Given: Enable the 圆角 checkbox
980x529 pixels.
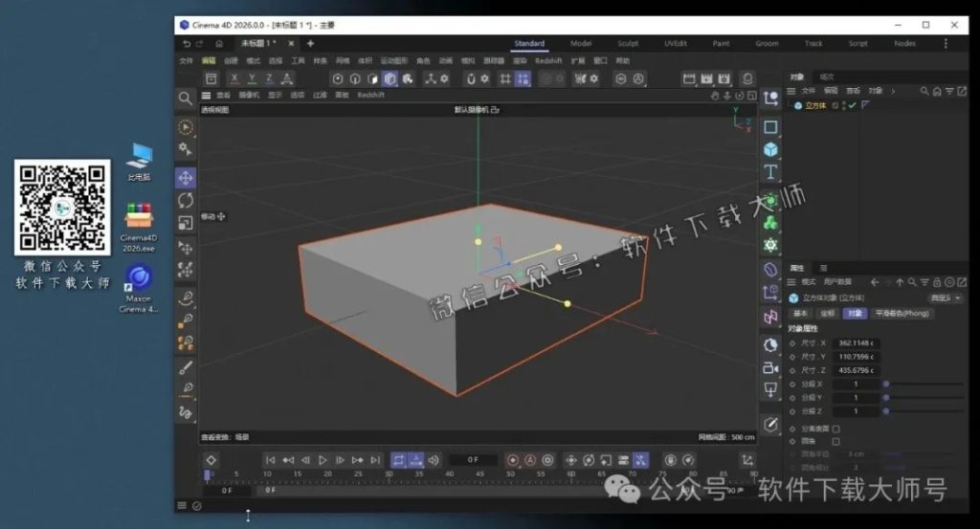Looking at the screenshot, I should [x=835, y=441].
